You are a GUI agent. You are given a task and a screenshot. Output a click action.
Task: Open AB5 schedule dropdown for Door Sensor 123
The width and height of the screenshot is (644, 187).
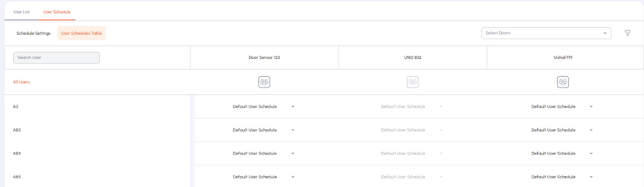click(x=264, y=177)
